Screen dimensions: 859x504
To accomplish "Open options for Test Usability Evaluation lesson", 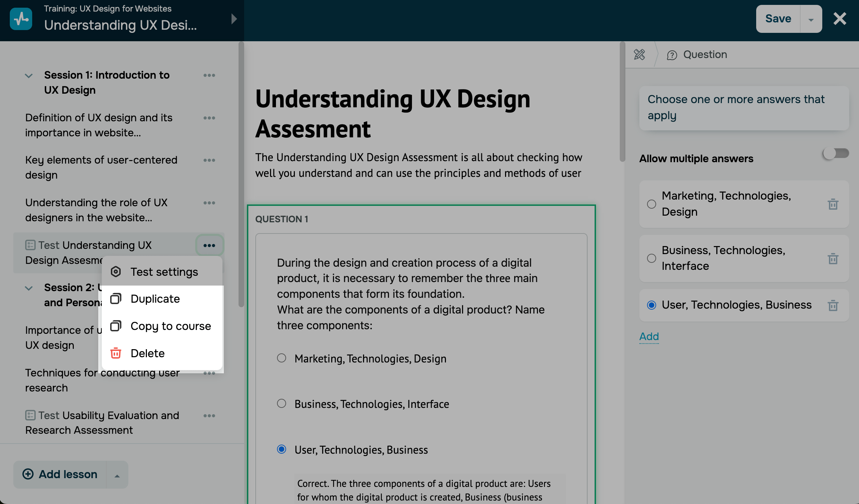I will [209, 416].
